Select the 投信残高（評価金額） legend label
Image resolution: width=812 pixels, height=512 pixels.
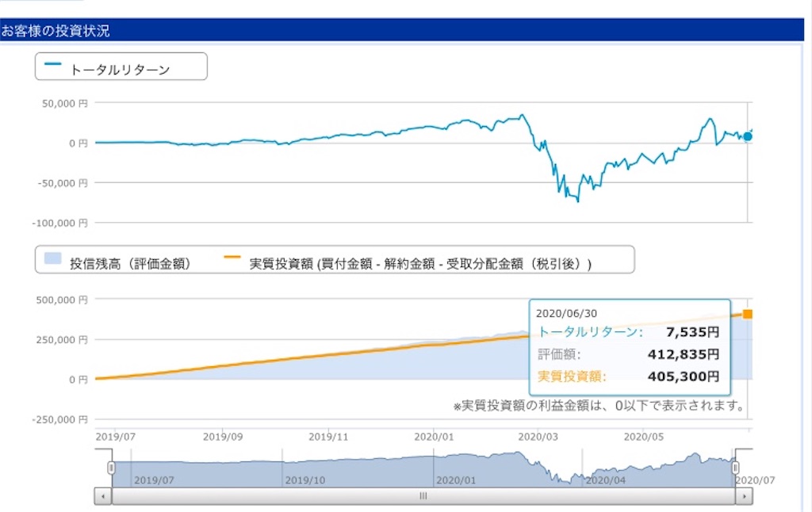(x=130, y=264)
